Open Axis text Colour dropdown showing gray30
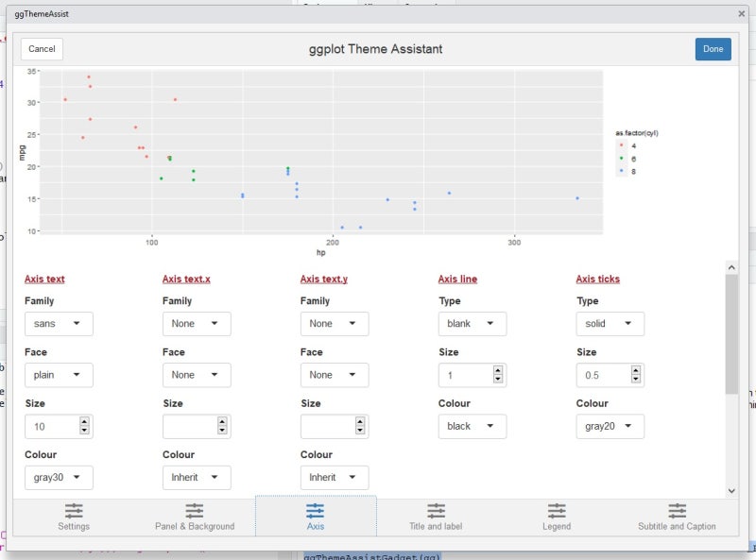This screenshot has height=560, width=756. (x=59, y=478)
